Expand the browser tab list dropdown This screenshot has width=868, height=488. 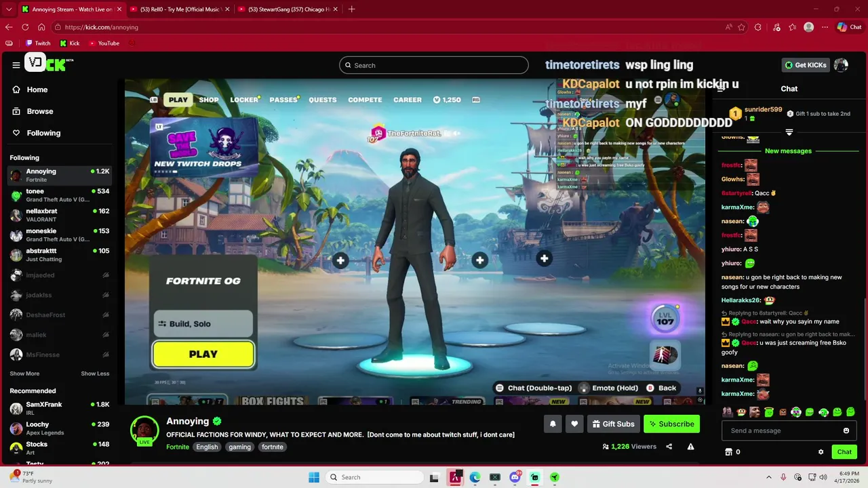8,9
